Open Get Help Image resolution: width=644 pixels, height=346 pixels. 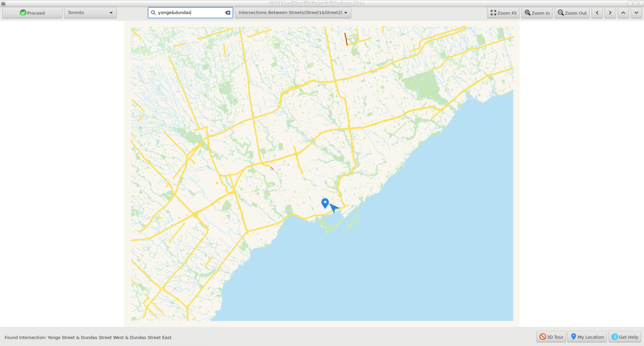[625, 337]
